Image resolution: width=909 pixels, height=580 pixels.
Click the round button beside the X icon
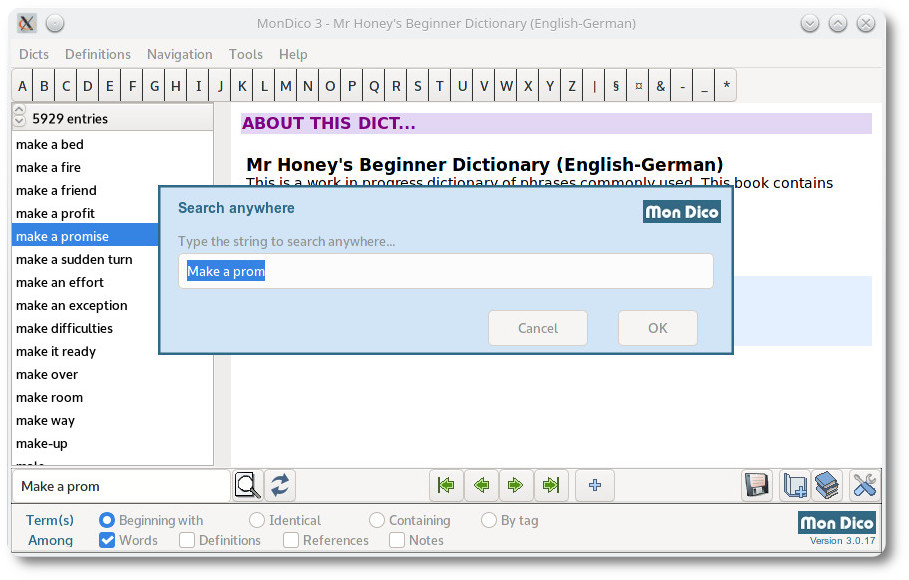pyautogui.click(x=55, y=24)
